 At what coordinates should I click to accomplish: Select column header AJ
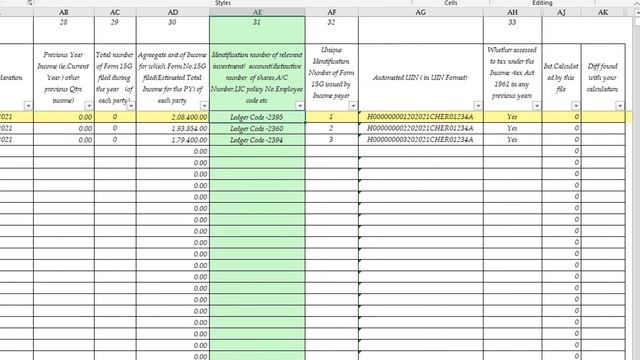(562, 12)
